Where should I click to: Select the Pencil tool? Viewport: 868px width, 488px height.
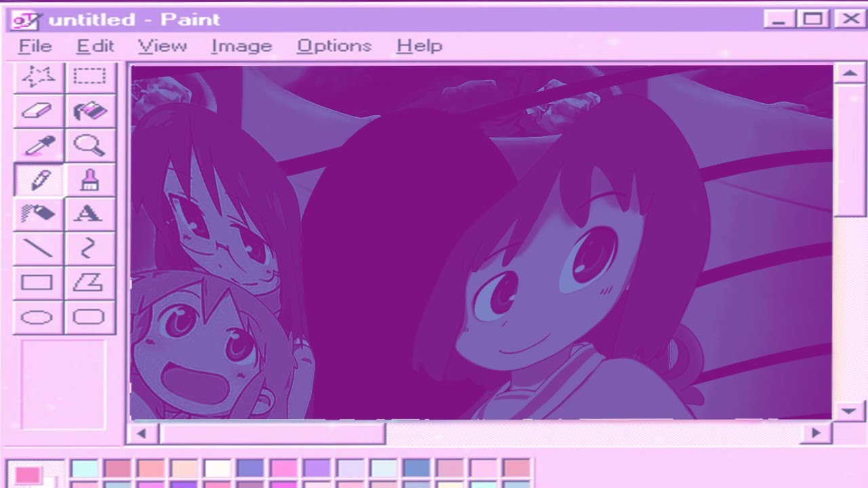pos(39,180)
